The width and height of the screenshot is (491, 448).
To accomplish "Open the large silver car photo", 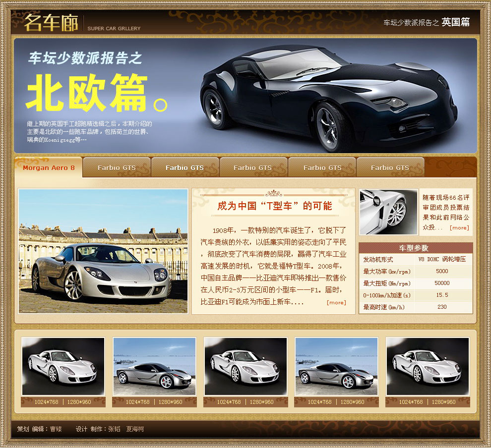I will pyautogui.click(x=103, y=251).
